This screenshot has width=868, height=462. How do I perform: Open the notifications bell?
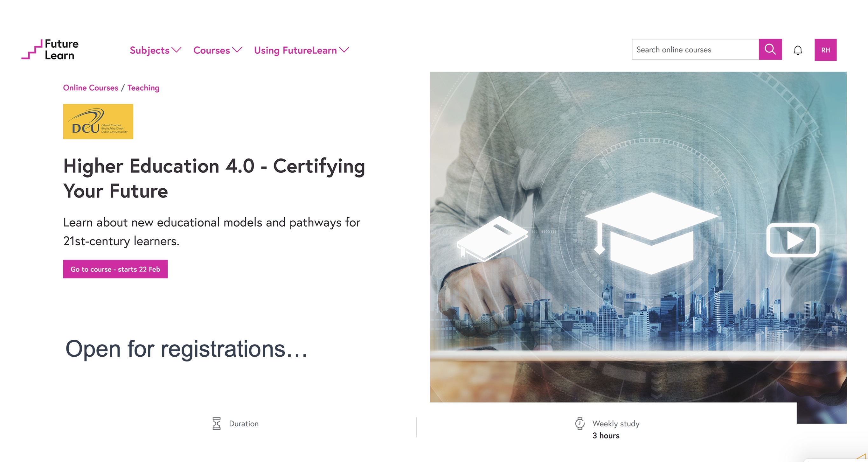pyautogui.click(x=798, y=50)
